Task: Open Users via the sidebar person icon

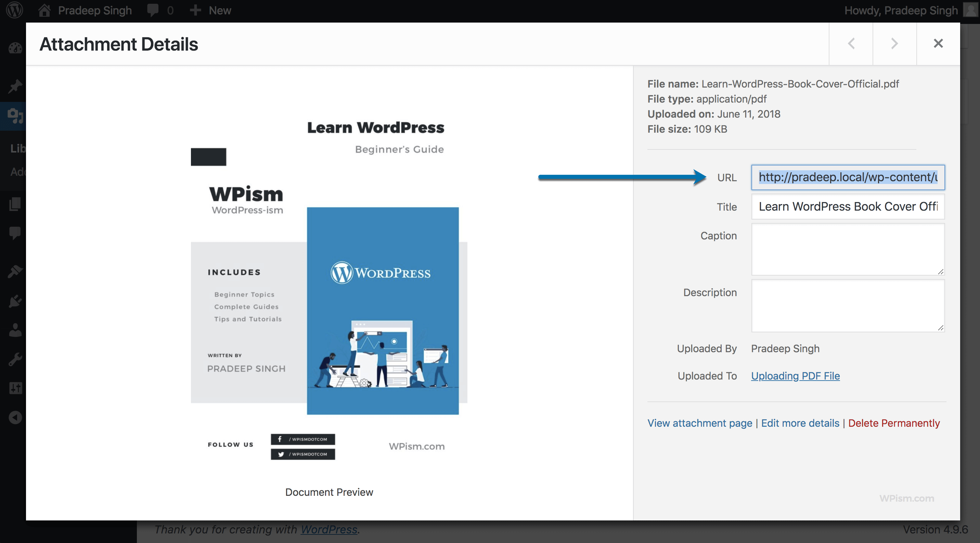Action: (15, 330)
